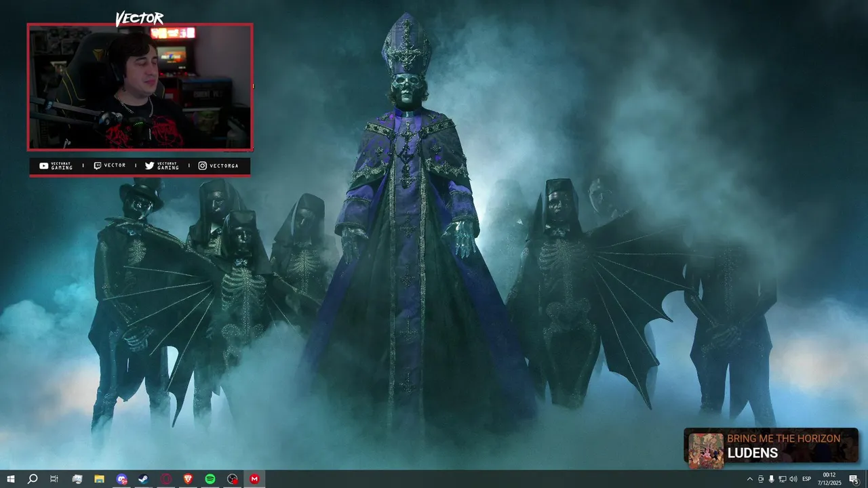Open network status tray icon
868x488 pixels.
tap(782, 479)
